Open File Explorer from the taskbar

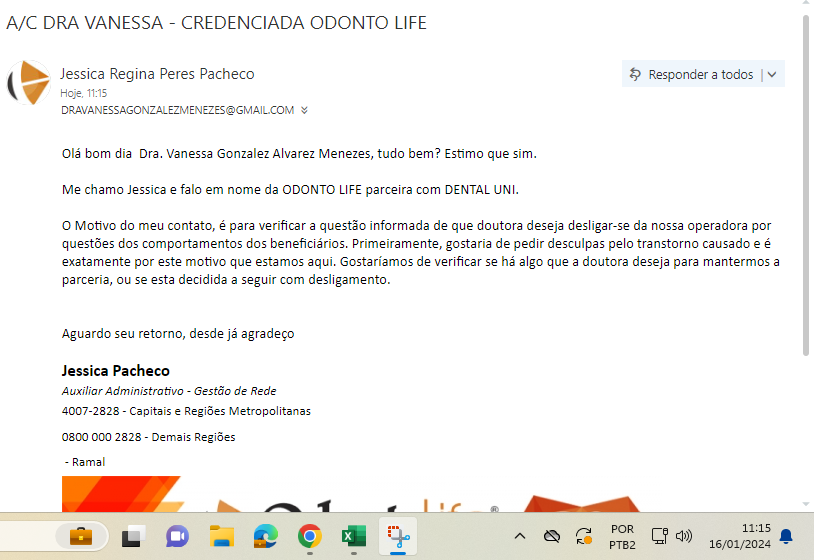click(222, 537)
